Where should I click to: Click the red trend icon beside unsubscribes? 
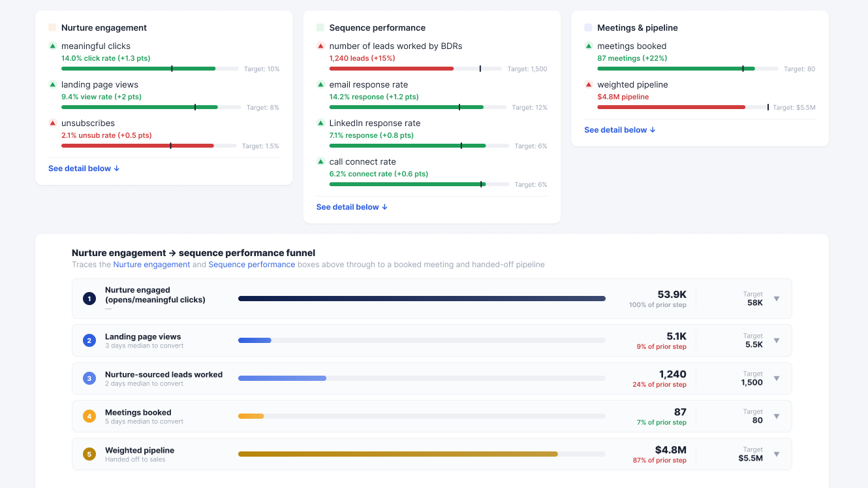[52, 123]
